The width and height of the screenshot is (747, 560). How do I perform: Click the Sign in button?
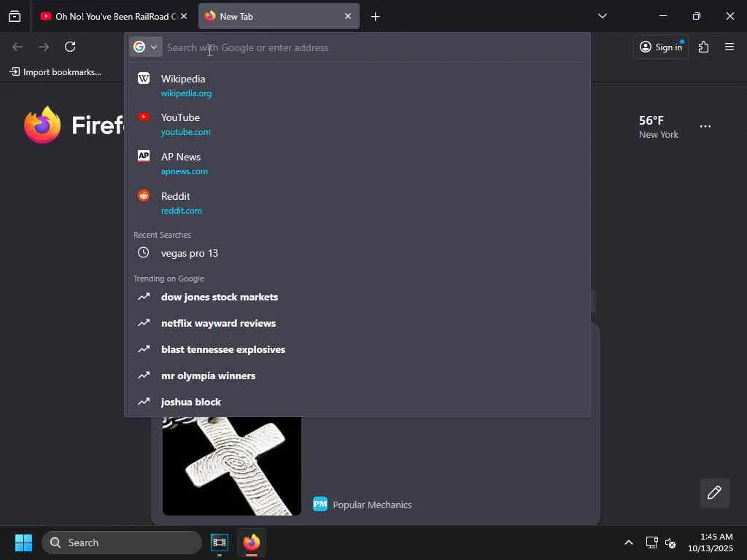pos(661,47)
